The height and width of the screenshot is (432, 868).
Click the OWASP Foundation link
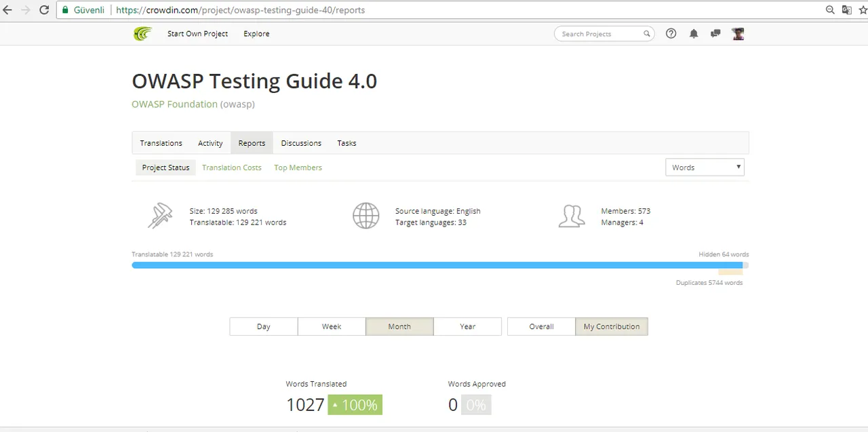click(174, 104)
